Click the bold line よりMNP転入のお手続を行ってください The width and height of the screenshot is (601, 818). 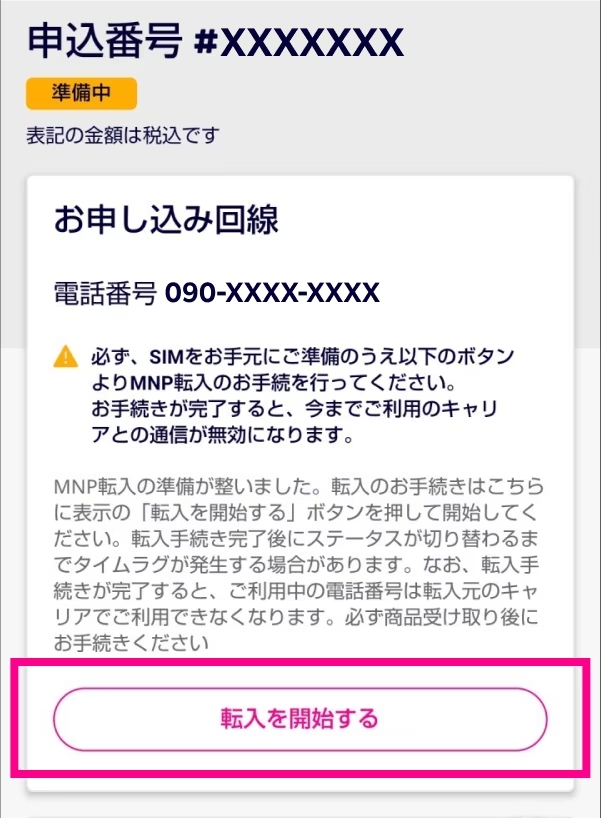tap(274, 383)
